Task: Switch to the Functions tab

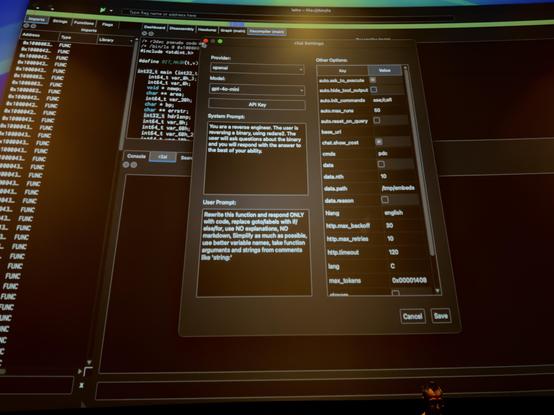Action: [x=84, y=23]
